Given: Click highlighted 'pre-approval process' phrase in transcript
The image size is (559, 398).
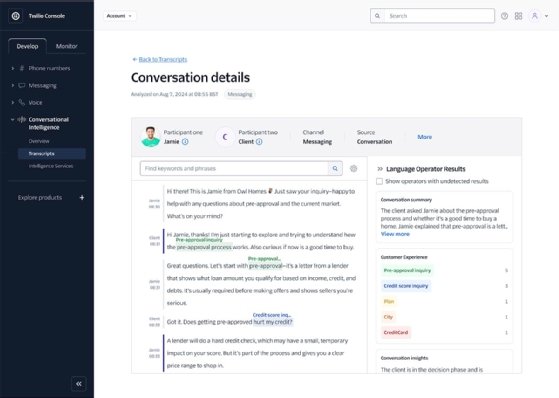Looking at the screenshot, I should tap(204, 247).
